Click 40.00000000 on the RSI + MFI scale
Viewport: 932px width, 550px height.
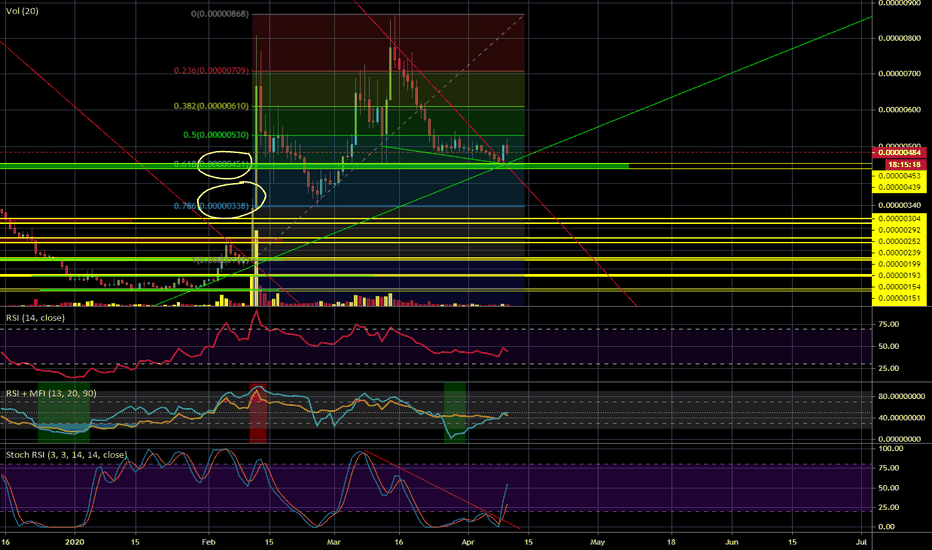(x=901, y=417)
